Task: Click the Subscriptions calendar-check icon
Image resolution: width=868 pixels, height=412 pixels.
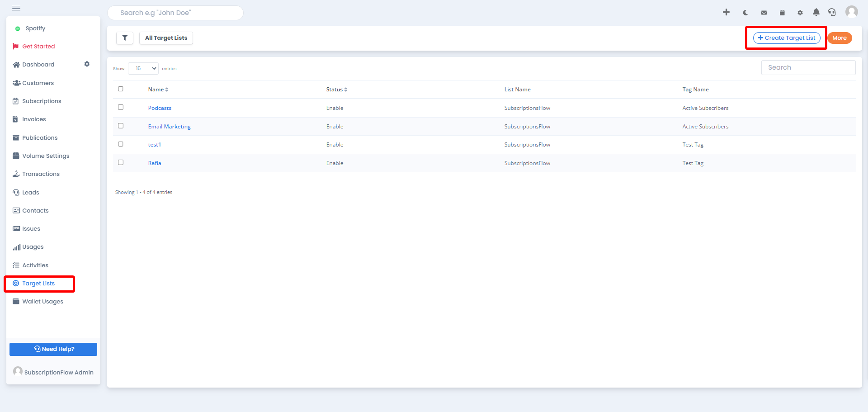Action: (x=16, y=101)
